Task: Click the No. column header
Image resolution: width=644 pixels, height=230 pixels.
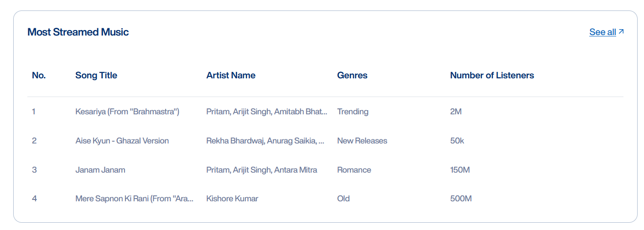Action: click(x=39, y=76)
